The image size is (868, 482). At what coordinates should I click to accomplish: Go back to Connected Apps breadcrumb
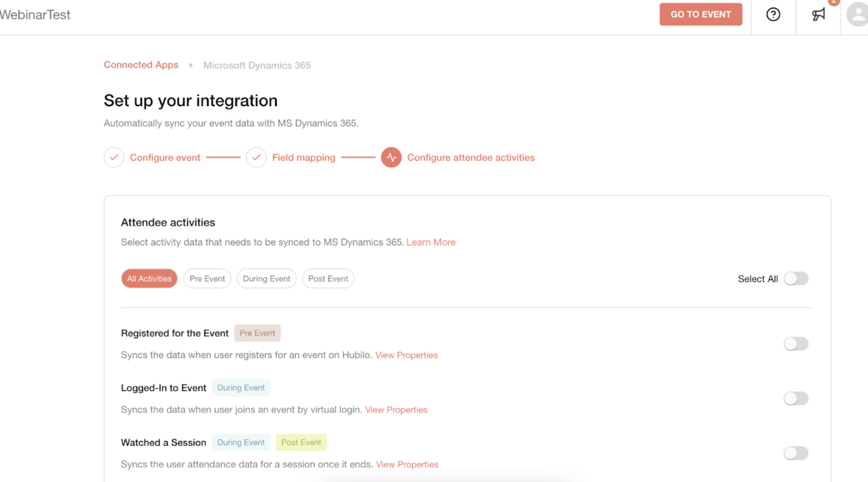point(141,65)
